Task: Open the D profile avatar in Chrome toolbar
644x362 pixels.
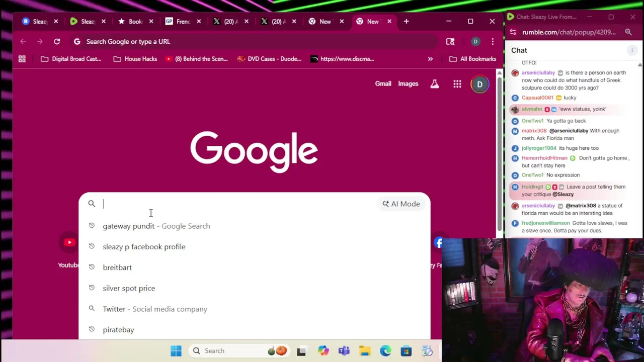Action: tap(475, 42)
